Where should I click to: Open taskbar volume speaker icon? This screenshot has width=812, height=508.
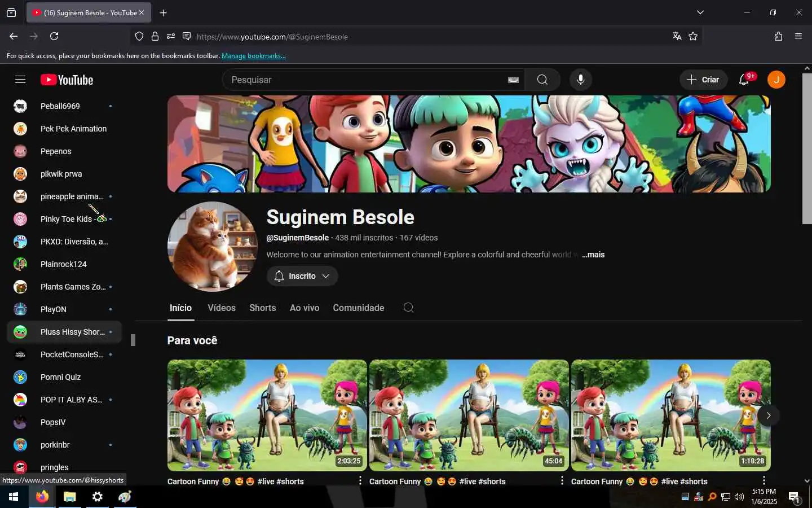coord(739,497)
